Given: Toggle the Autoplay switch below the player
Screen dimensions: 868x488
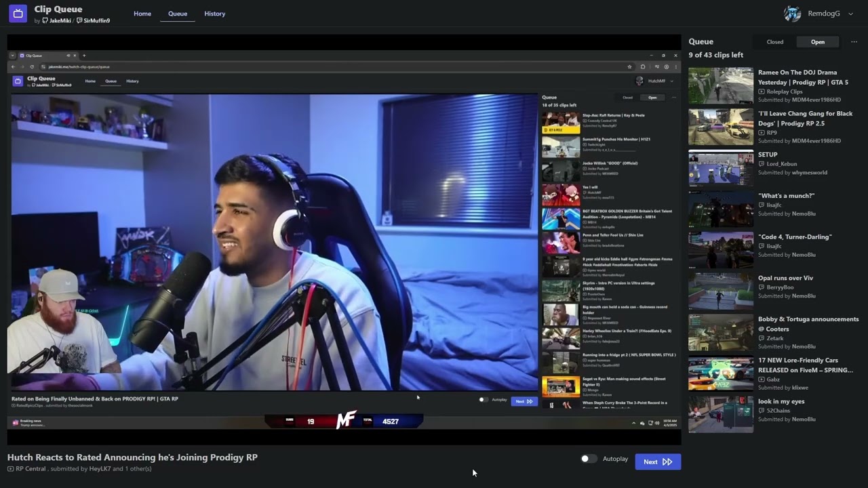Looking at the screenshot, I should (589, 459).
